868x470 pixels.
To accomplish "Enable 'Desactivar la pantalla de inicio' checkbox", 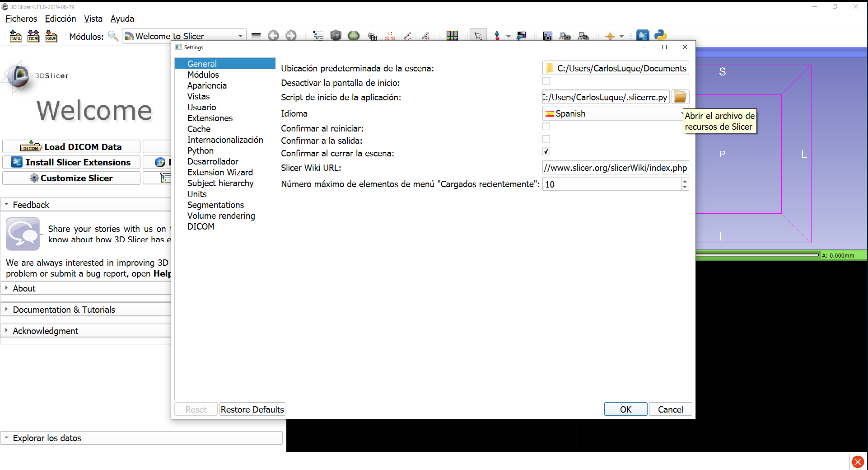I will [546, 81].
